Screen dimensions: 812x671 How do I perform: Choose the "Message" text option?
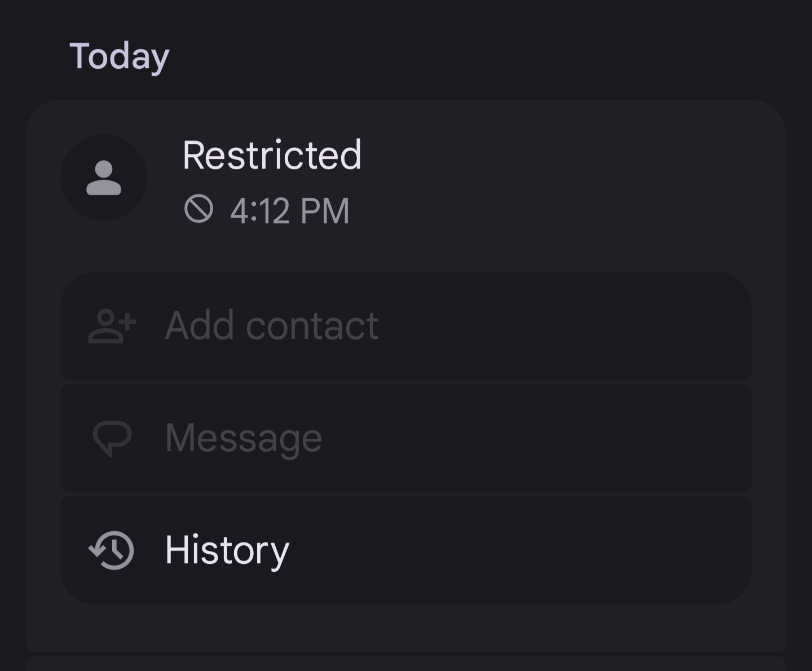(x=243, y=438)
